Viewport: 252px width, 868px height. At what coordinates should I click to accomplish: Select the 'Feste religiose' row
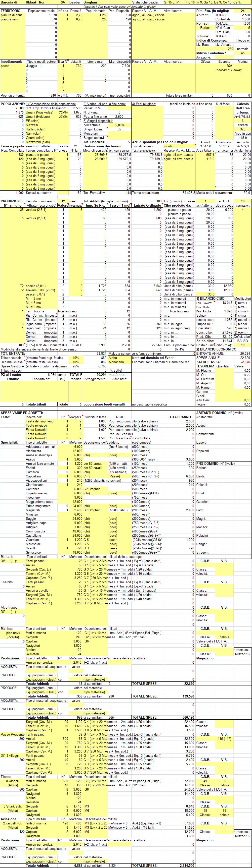pos(36,426)
